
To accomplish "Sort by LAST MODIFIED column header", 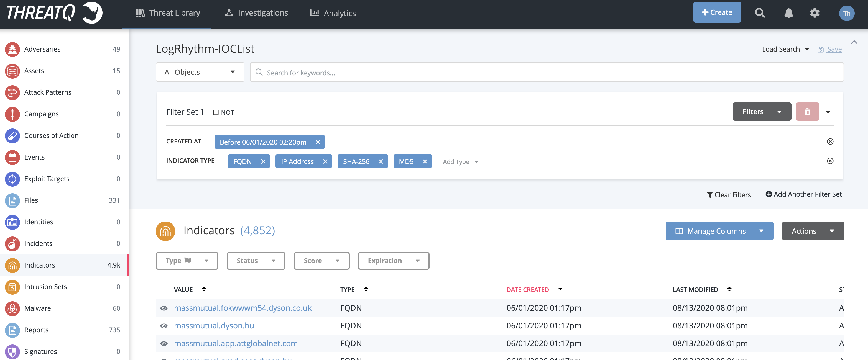I will click(702, 290).
